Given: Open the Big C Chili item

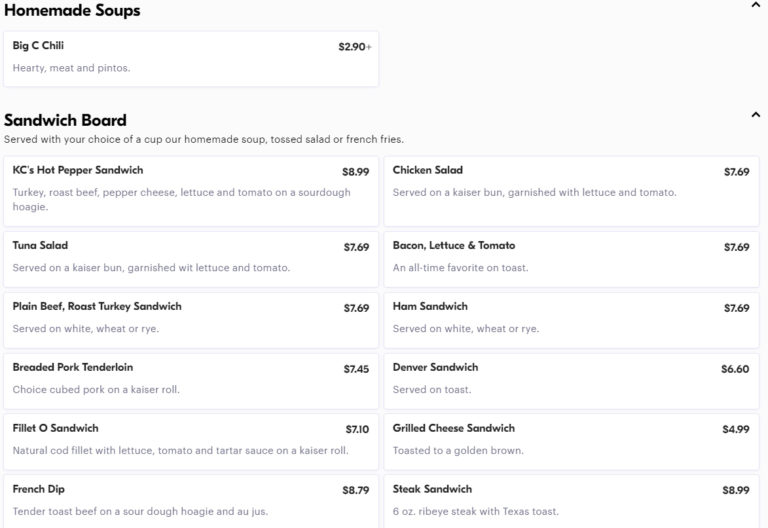Looking at the screenshot, I should tap(191, 59).
